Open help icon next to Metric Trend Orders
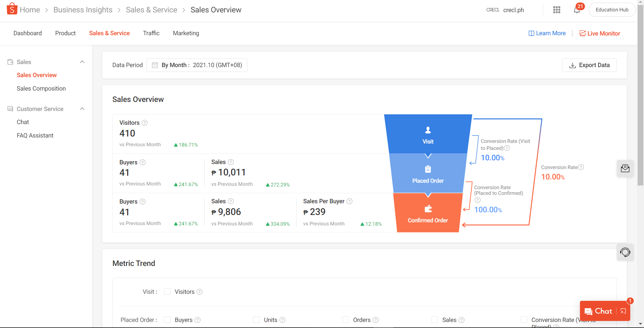Viewport: 644px width, 328px height. [x=376, y=320]
